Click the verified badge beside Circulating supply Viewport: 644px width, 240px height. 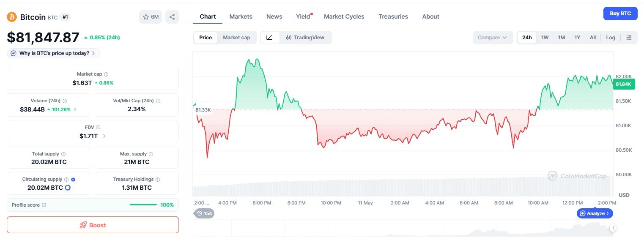coord(74,180)
